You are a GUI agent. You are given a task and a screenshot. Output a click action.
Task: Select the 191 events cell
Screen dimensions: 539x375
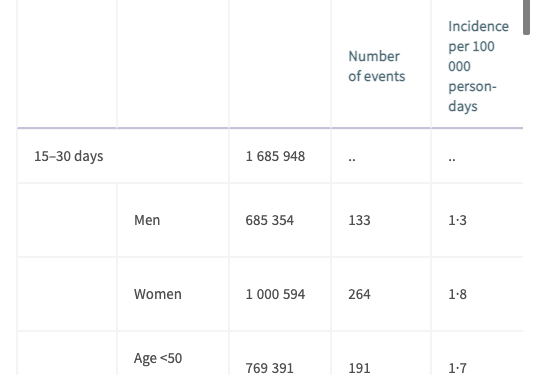pos(359,368)
